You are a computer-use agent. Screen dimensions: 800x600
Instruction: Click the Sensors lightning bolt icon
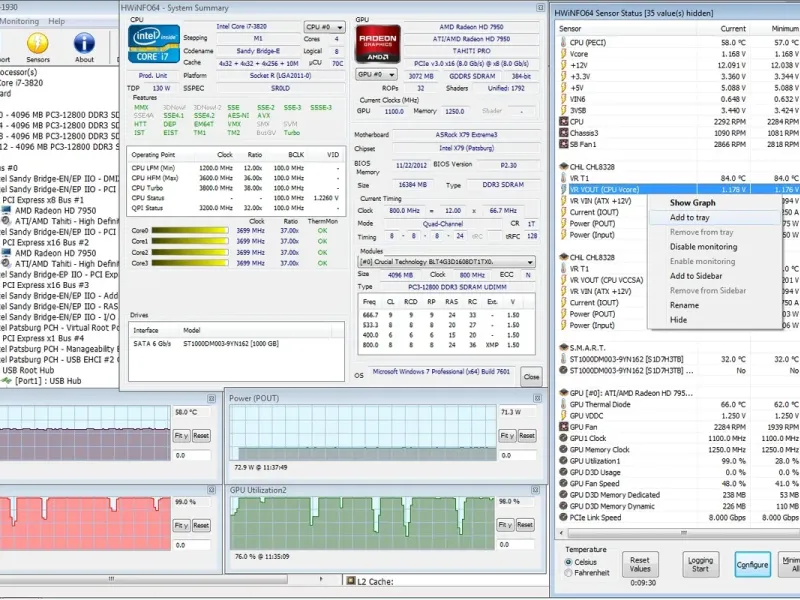tap(37, 42)
